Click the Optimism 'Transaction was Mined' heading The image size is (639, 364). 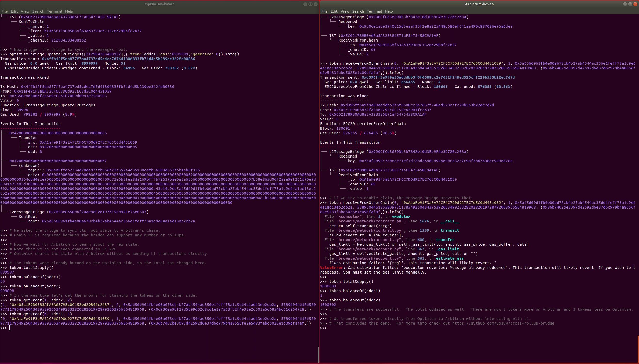(x=24, y=77)
